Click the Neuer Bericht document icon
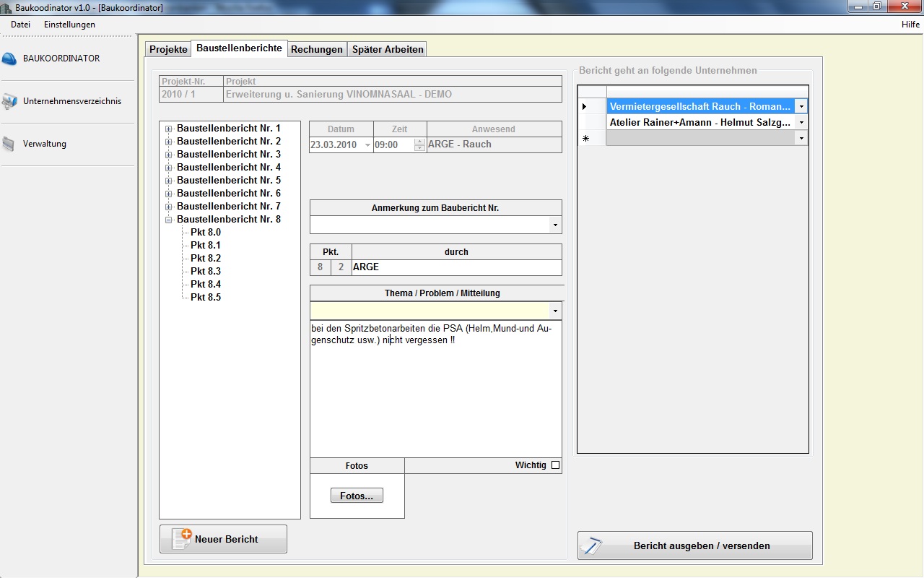924x578 pixels. point(182,539)
